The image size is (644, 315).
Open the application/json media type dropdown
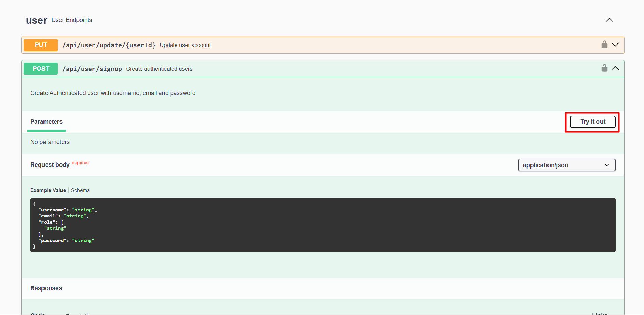point(566,165)
